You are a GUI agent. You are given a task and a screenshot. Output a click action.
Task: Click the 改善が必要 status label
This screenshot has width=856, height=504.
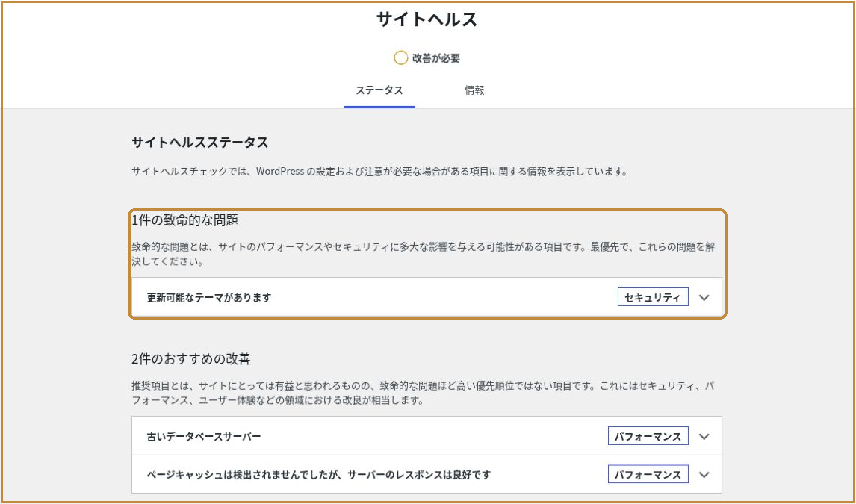(x=436, y=58)
